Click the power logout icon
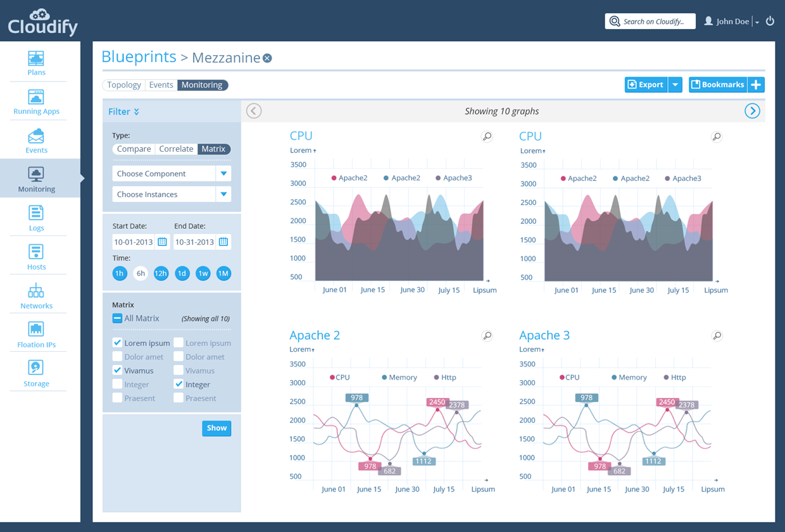The image size is (785, 532). pos(770,21)
